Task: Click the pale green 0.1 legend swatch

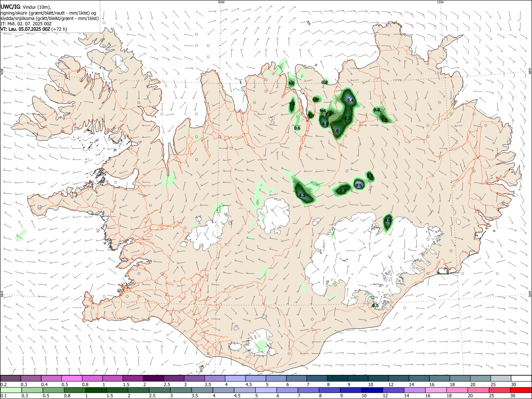Action: click(x=11, y=390)
